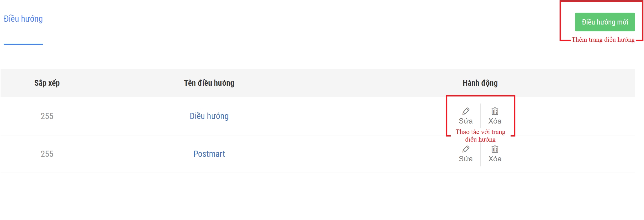Click the trash icon in the first table row

coord(495,111)
